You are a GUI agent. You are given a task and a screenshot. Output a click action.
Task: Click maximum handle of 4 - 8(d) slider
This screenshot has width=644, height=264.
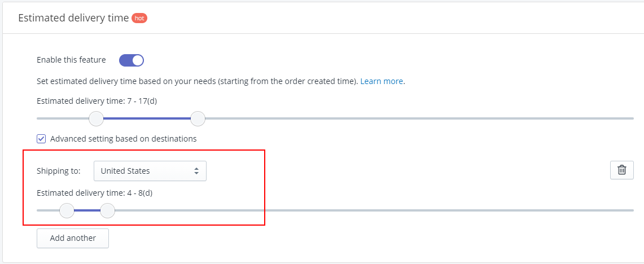click(x=107, y=210)
